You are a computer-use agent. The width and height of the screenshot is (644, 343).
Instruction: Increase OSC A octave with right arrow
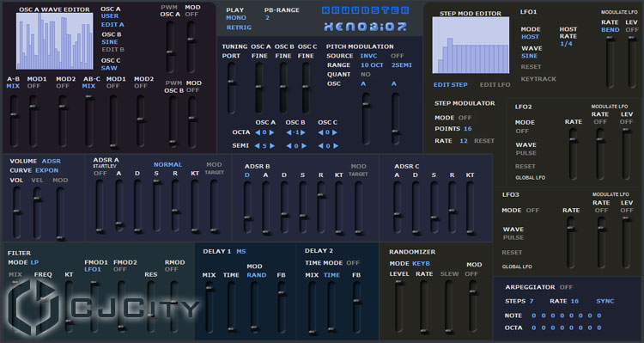(271, 132)
